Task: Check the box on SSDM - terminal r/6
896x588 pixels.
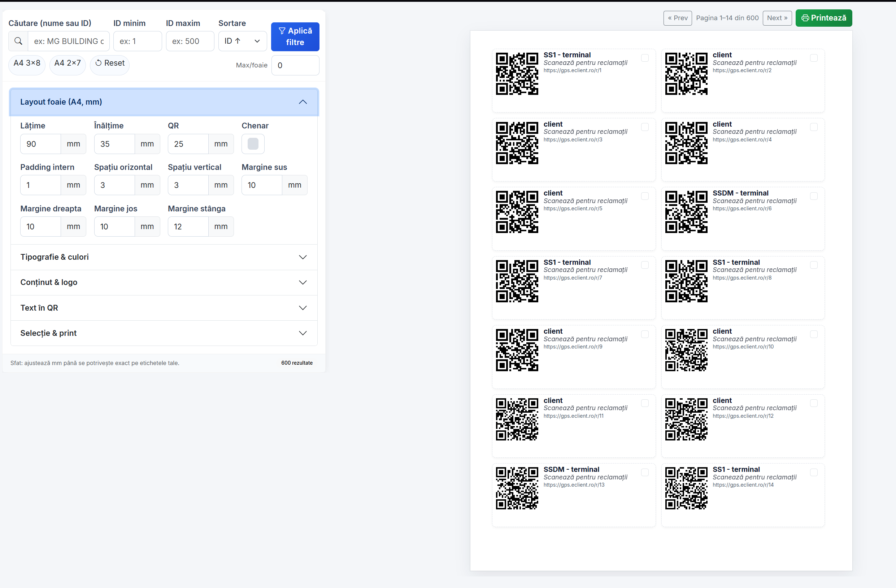Action: tap(814, 196)
